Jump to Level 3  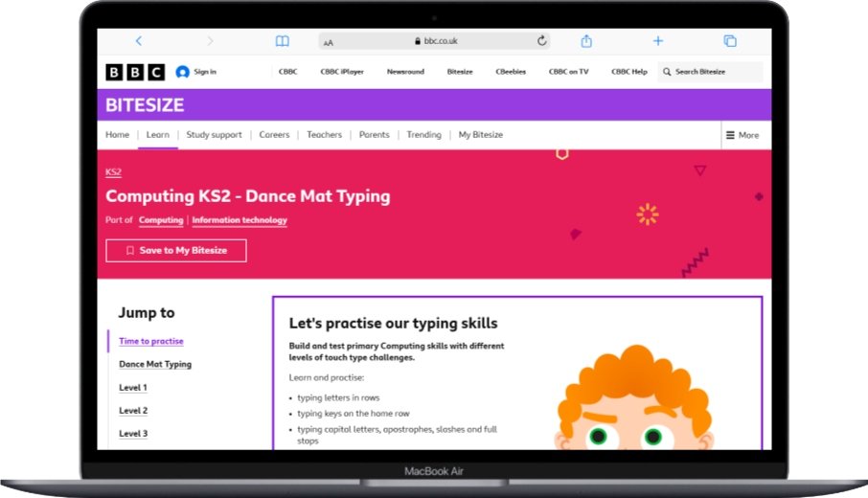point(133,433)
